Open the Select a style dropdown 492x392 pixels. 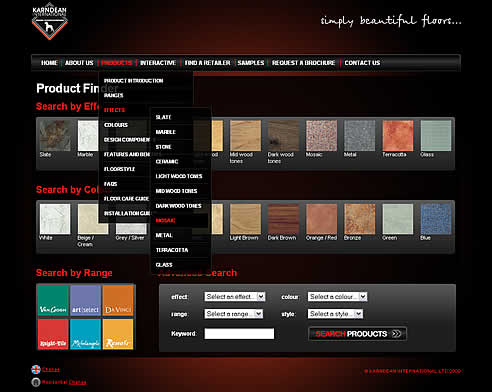pyautogui.click(x=335, y=314)
